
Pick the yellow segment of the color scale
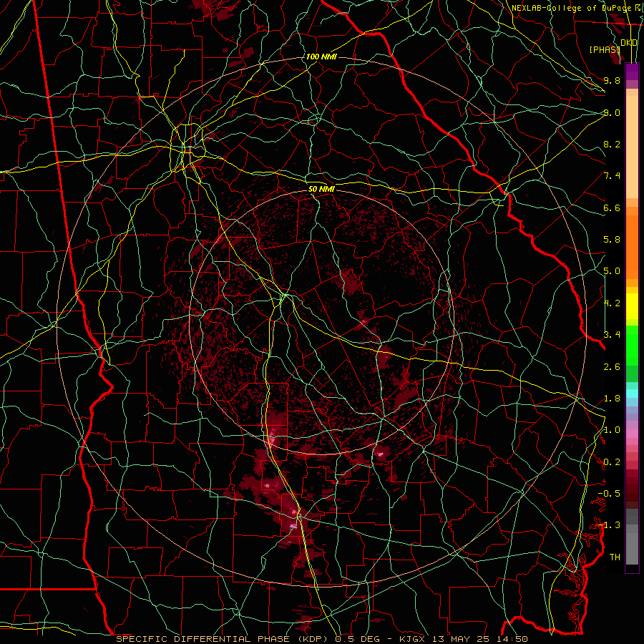tap(632, 306)
